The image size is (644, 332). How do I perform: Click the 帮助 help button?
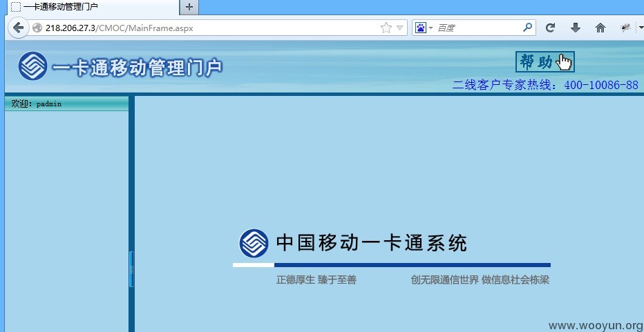click(545, 62)
